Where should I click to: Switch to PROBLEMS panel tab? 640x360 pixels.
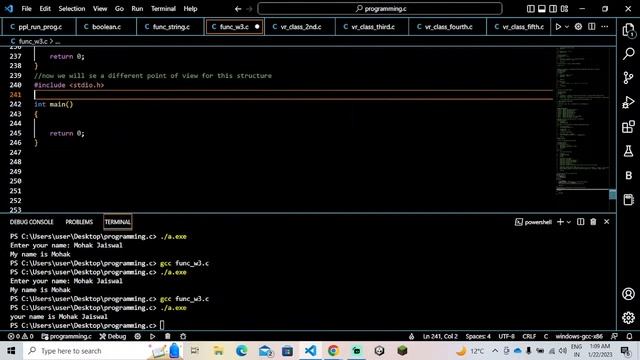[x=79, y=222]
